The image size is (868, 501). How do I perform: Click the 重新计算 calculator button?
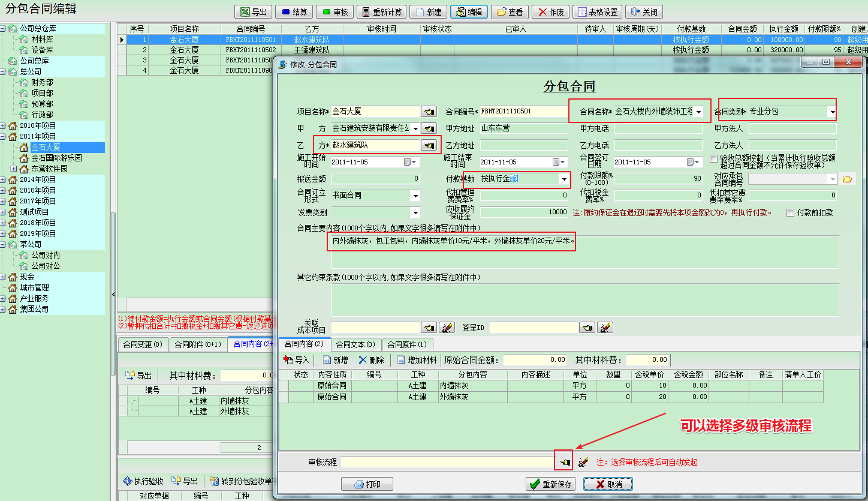381,12
